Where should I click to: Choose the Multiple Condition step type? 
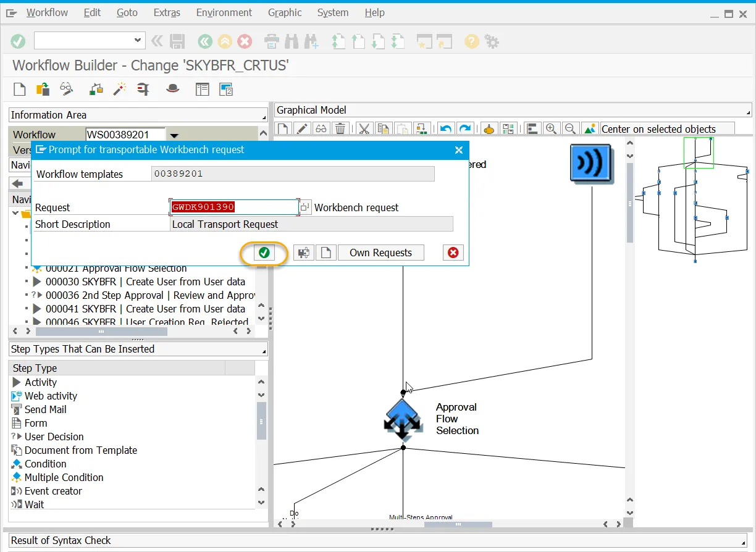64,477
